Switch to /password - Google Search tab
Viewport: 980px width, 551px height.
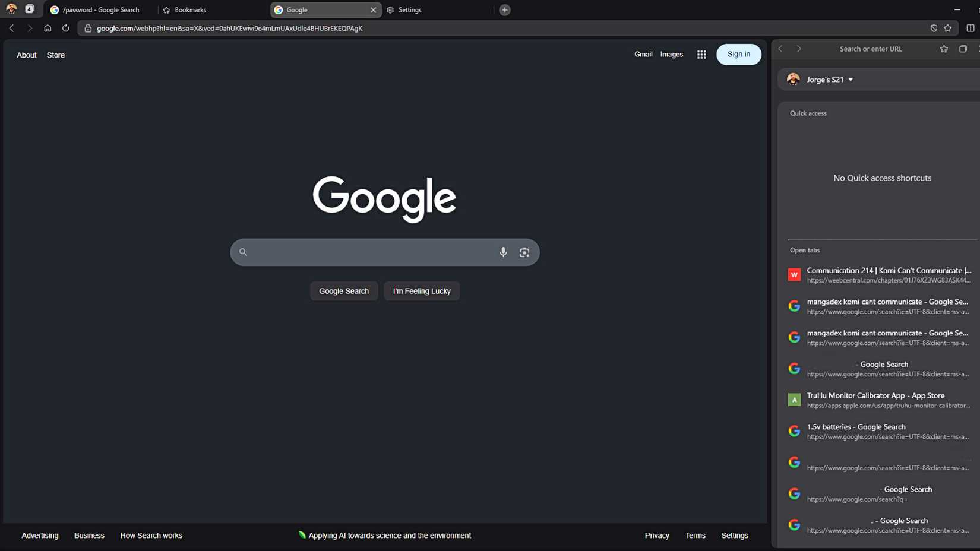pos(101,9)
